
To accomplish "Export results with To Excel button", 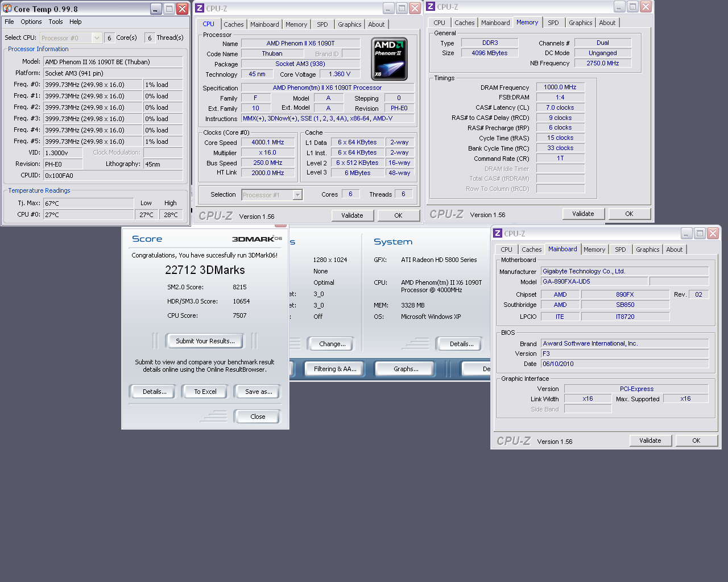I will (x=205, y=392).
